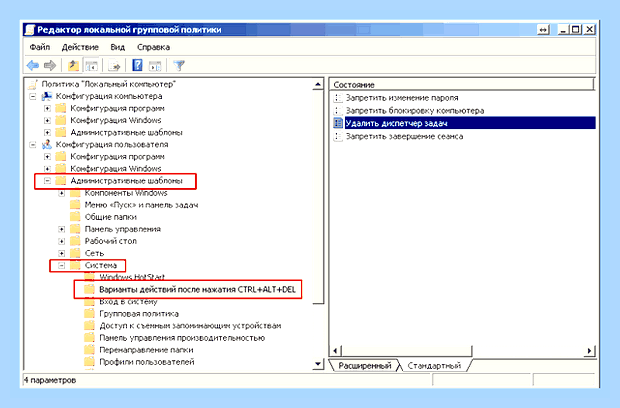Click Export list toolbar icon
The width and height of the screenshot is (620, 408).
(x=114, y=66)
